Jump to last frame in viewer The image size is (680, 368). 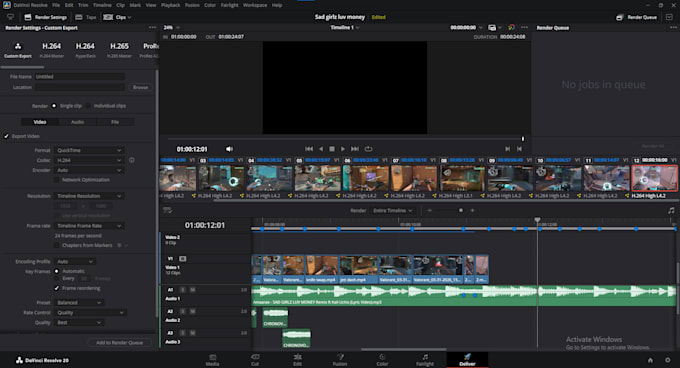(355, 149)
